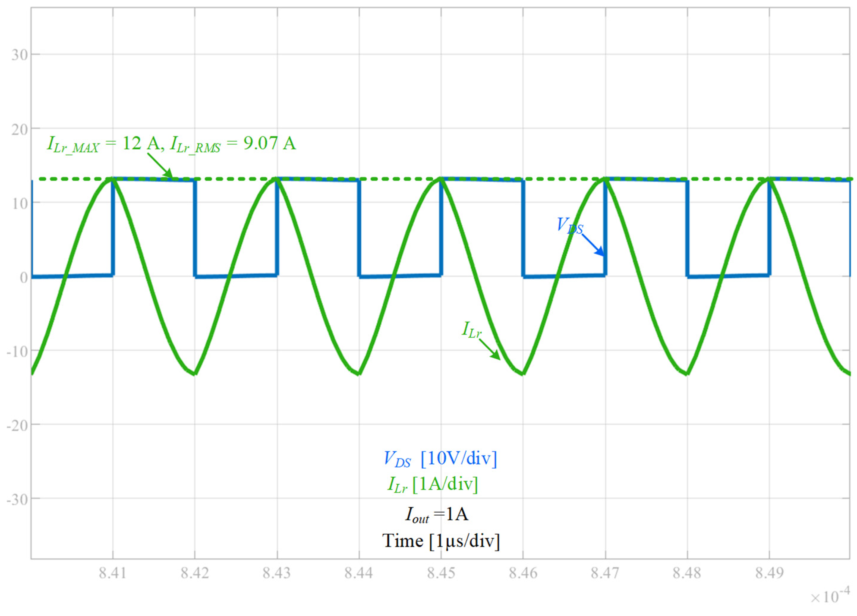The height and width of the screenshot is (616, 857).
Task: Click the -30 y-axis tick label
Action: 17,499
